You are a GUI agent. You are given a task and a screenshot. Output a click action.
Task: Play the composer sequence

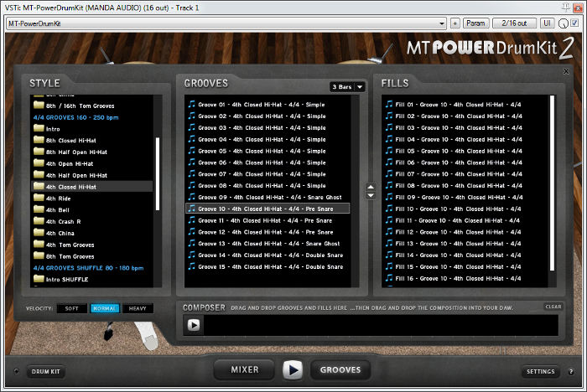194,325
